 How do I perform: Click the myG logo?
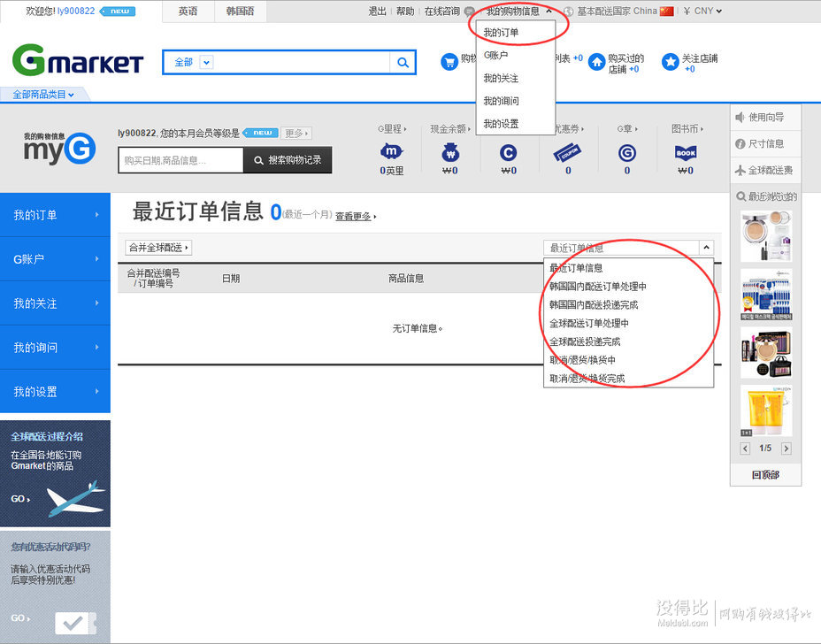pyautogui.click(x=59, y=148)
